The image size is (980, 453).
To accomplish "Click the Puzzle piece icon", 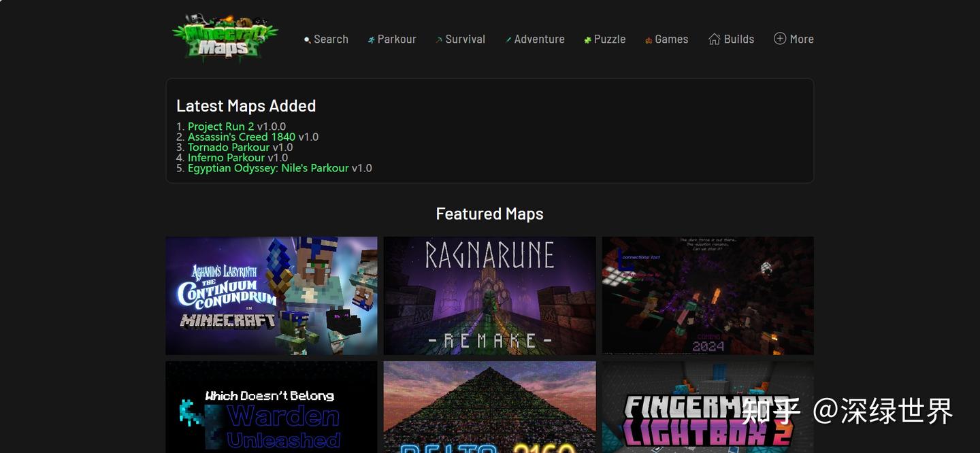I will point(587,40).
